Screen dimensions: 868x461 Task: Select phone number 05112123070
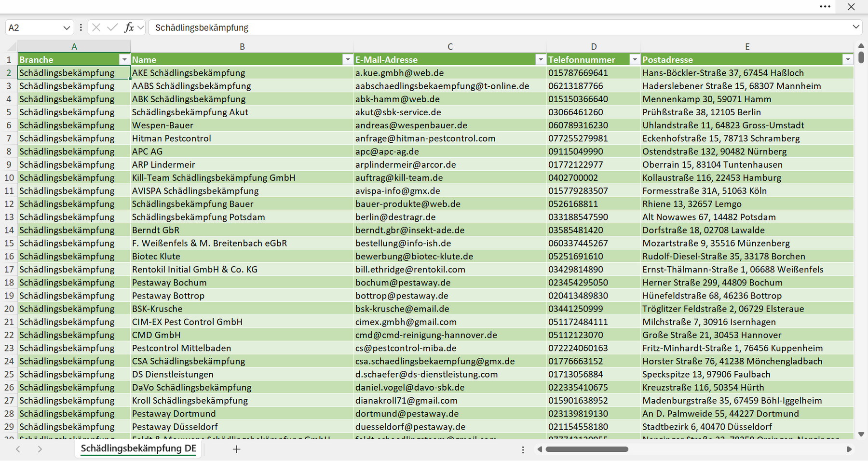click(594, 335)
